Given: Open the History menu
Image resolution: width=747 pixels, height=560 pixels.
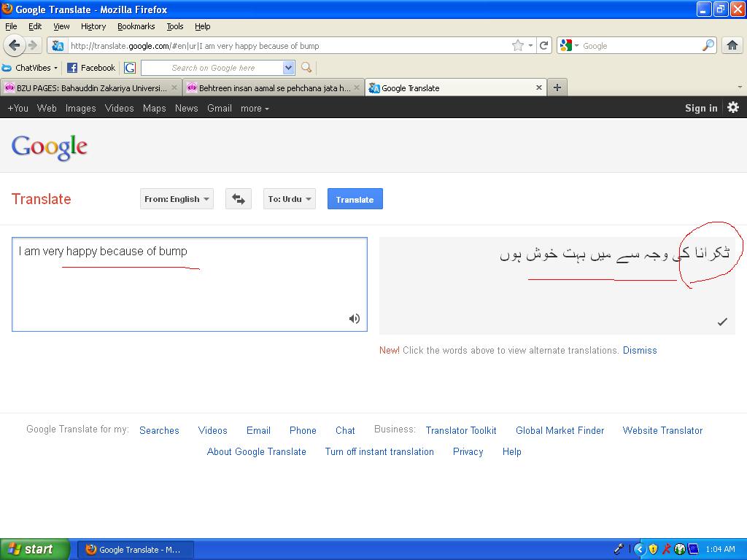Looking at the screenshot, I should (93, 26).
